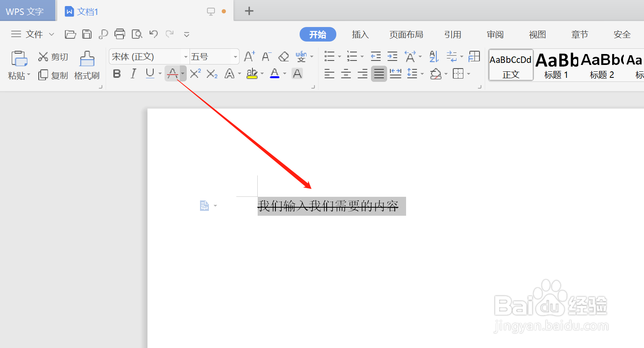Clear formatting with eraser icon
The width and height of the screenshot is (644, 348).
click(283, 56)
